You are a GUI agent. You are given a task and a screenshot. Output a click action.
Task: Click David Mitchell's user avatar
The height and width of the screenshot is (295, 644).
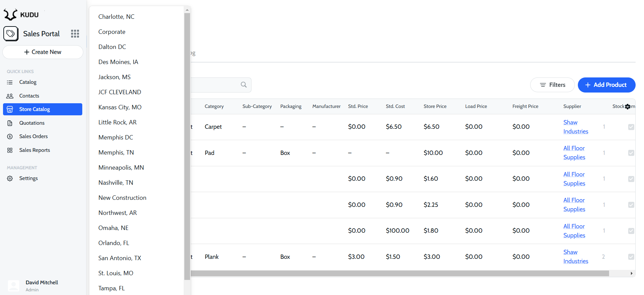pyautogui.click(x=13, y=286)
